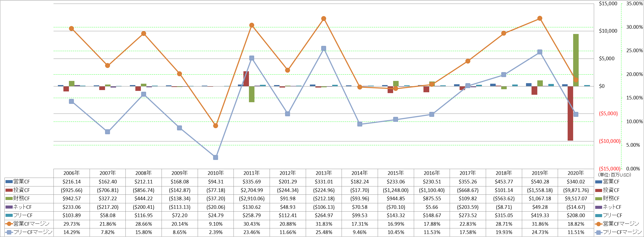Image resolution: width=644 pixels, height=237 pixels.
Task: Click the ネットCF value $233.06
Action: (72, 207)
